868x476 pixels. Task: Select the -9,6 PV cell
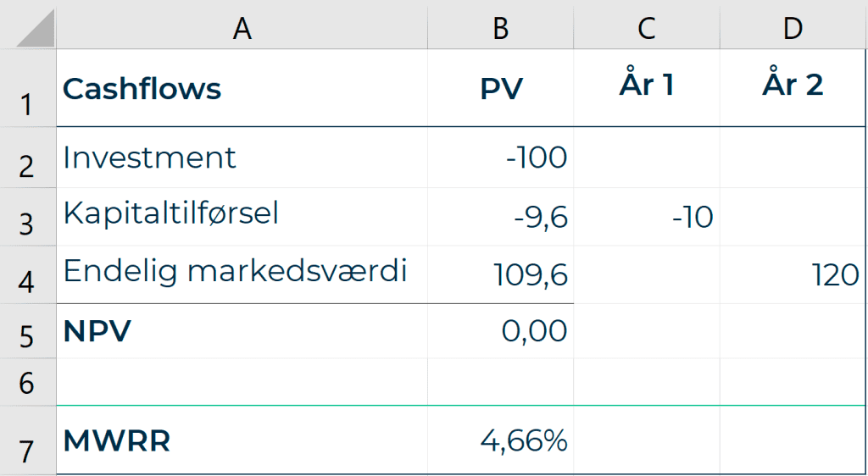pyautogui.click(x=500, y=217)
